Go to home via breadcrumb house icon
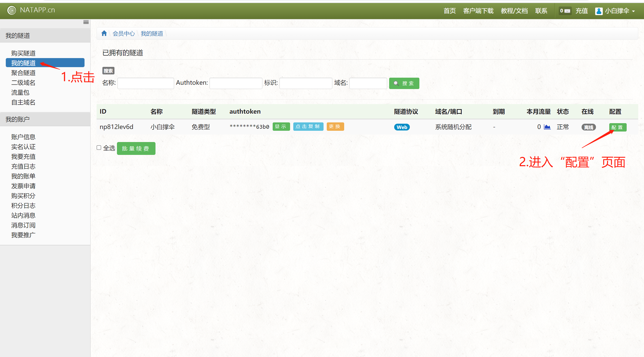This screenshot has height=357, width=644. [x=104, y=33]
